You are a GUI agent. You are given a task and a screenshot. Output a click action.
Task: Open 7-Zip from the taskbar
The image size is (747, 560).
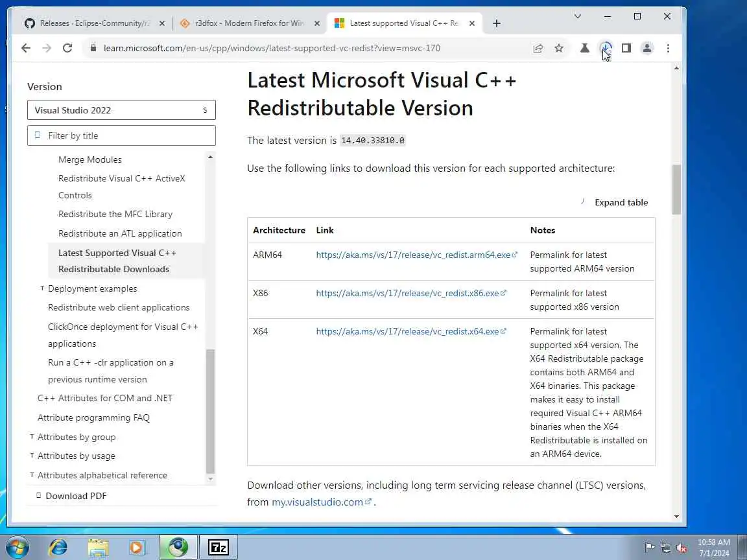pos(218,548)
